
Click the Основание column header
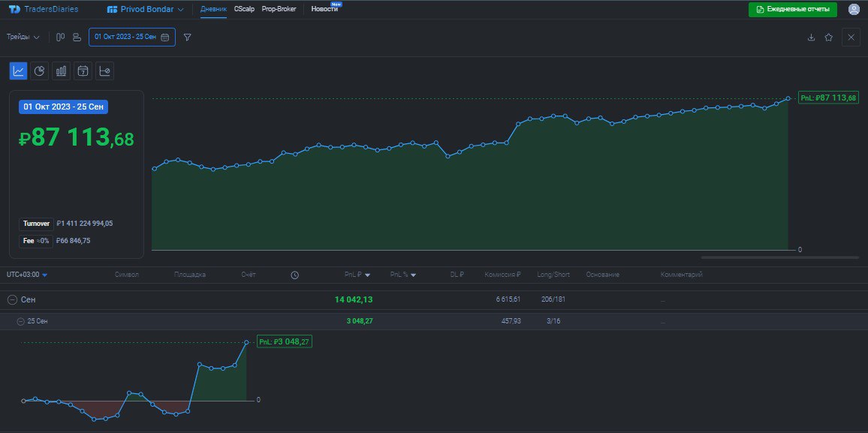pyautogui.click(x=603, y=275)
